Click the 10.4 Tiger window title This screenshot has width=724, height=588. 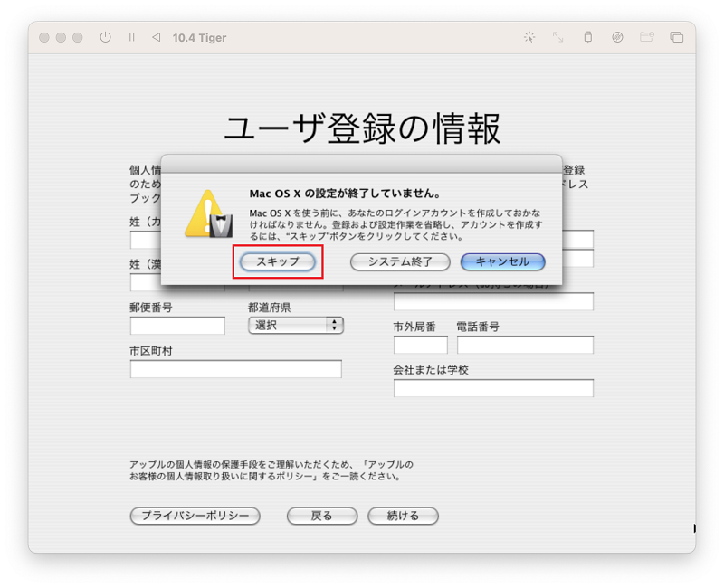(199, 37)
